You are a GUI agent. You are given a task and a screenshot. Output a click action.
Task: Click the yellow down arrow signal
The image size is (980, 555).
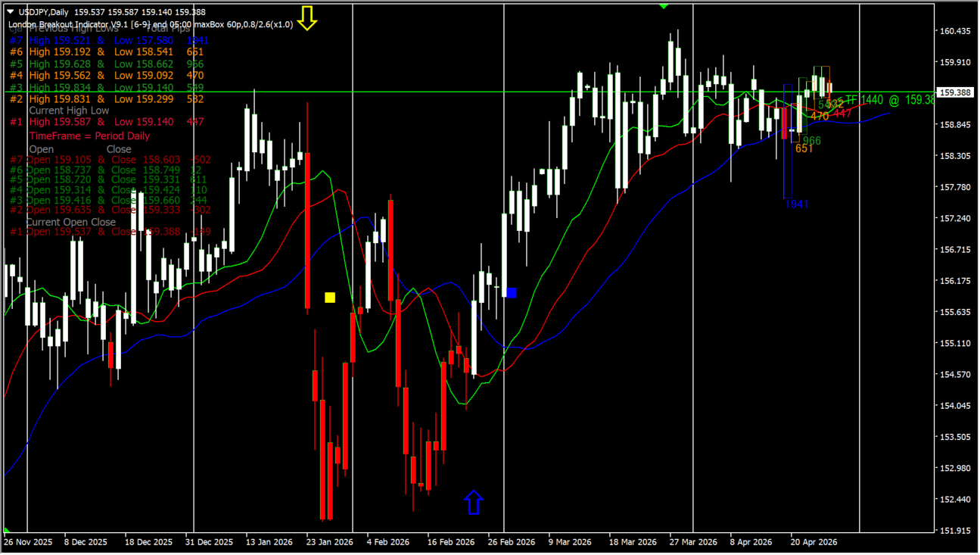[306, 17]
